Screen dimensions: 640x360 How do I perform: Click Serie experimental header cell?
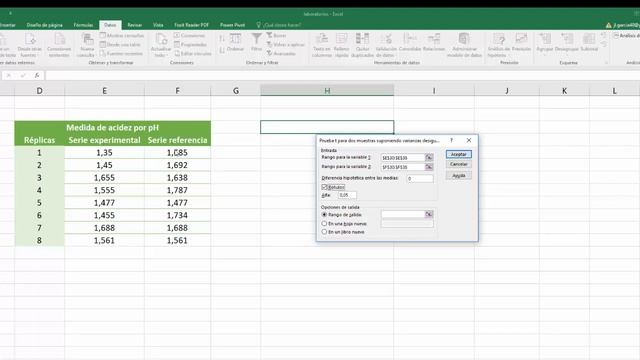pos(104,140)
